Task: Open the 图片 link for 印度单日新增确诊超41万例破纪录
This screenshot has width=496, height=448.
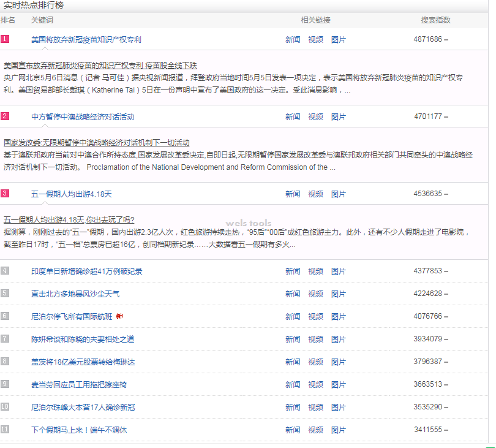Action: click(x=338, y=271)
